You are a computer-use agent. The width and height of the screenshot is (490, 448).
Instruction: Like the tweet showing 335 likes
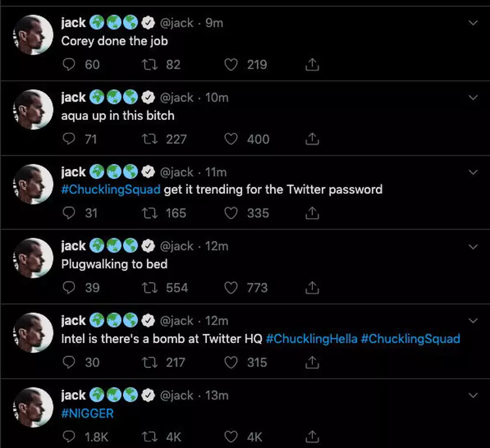[x=231, y=213]
